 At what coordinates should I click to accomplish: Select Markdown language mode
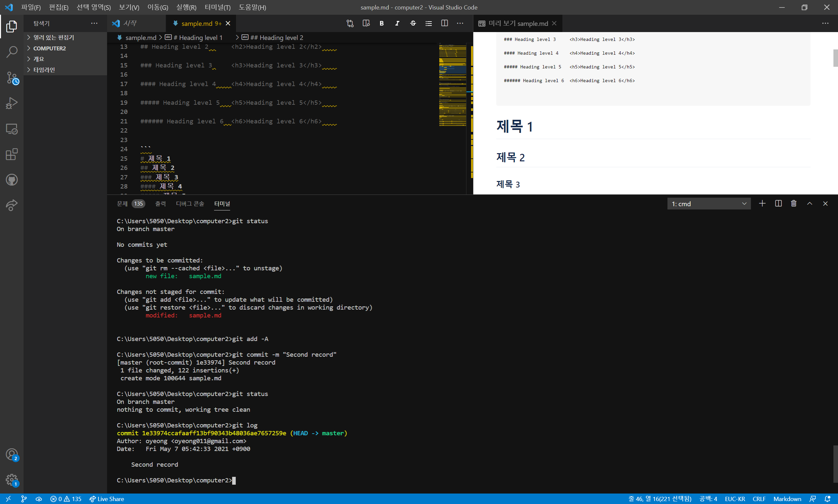pos(787,499)
